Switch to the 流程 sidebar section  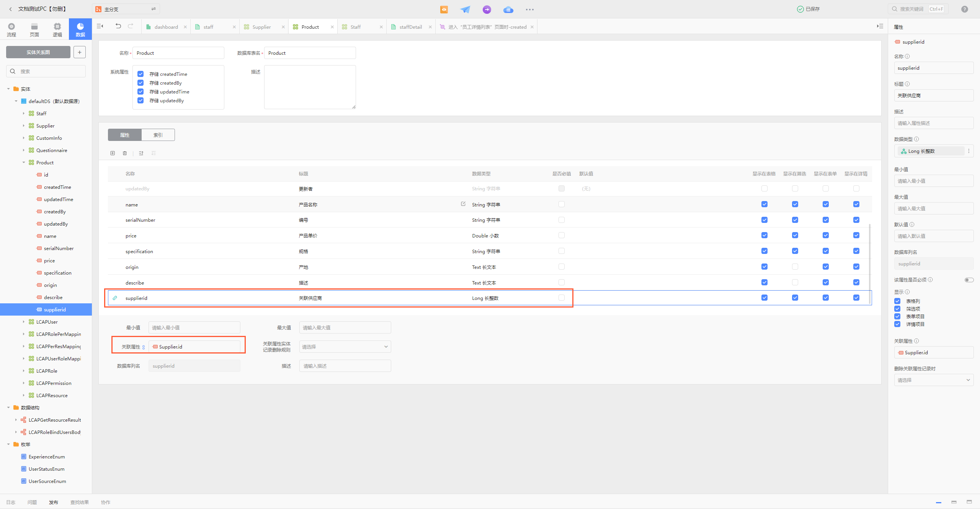(x=11, y=29)
